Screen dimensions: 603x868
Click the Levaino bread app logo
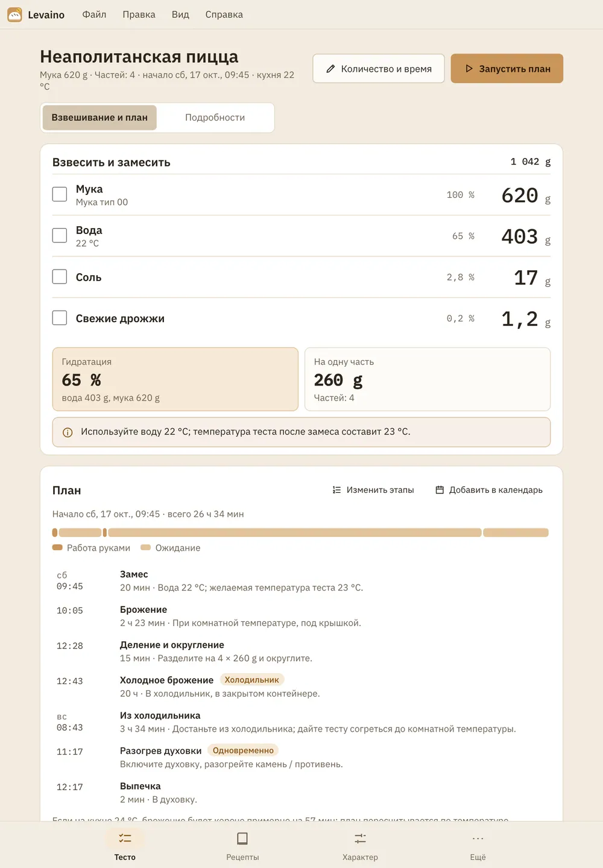pyautogui.click(x=14, y=14)
